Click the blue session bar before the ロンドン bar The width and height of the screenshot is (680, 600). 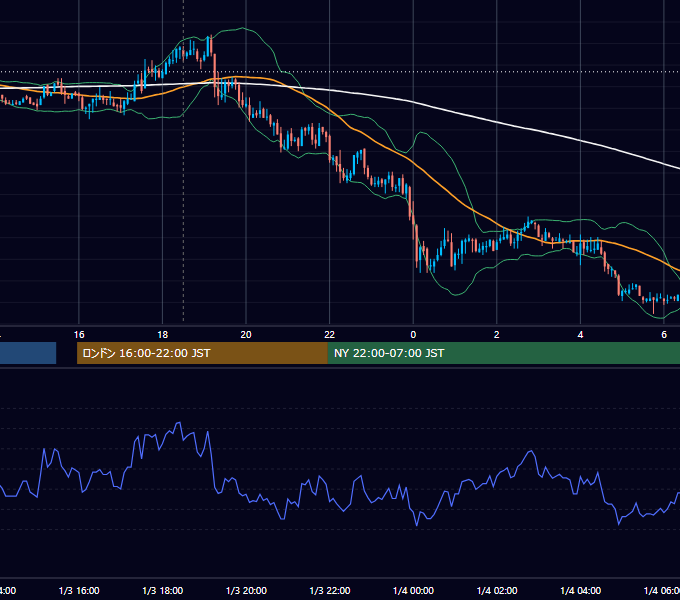pyautogui.click(x=28, y=353)
